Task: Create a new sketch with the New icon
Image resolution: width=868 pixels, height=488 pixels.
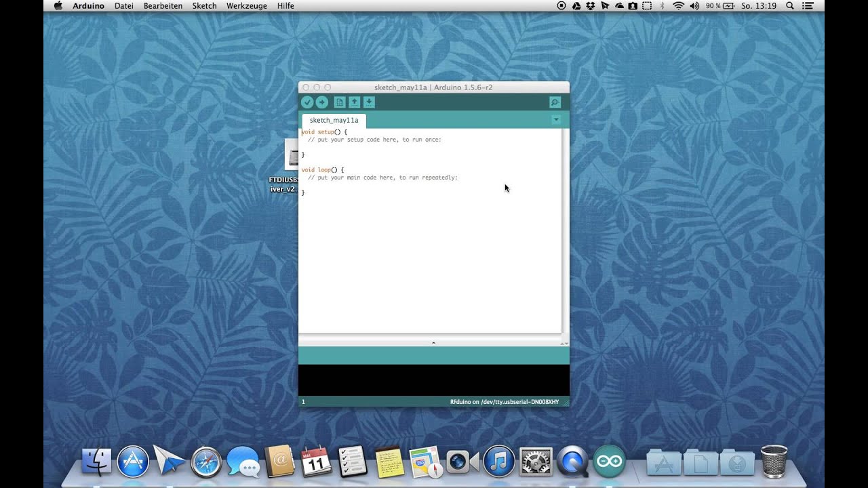Action: 340,102
